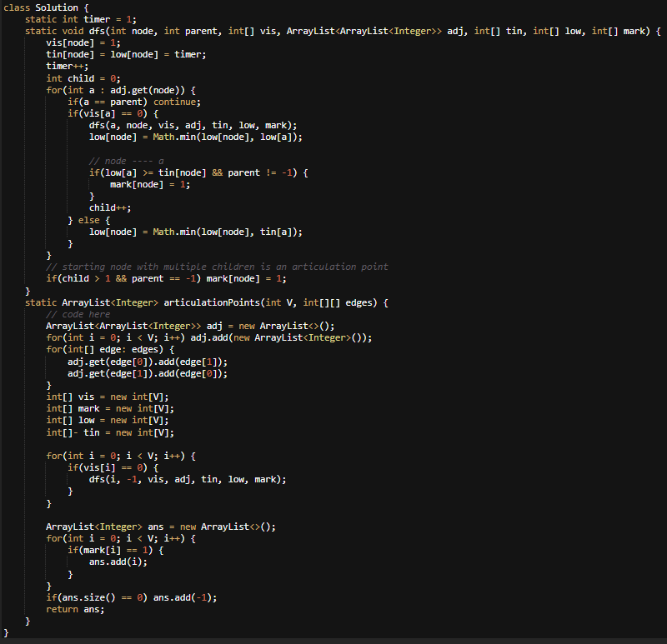Click the 'if(child > 1 && parent == -1)' line
The height and width of the screenshot is (644, 667).
(166, 279)
